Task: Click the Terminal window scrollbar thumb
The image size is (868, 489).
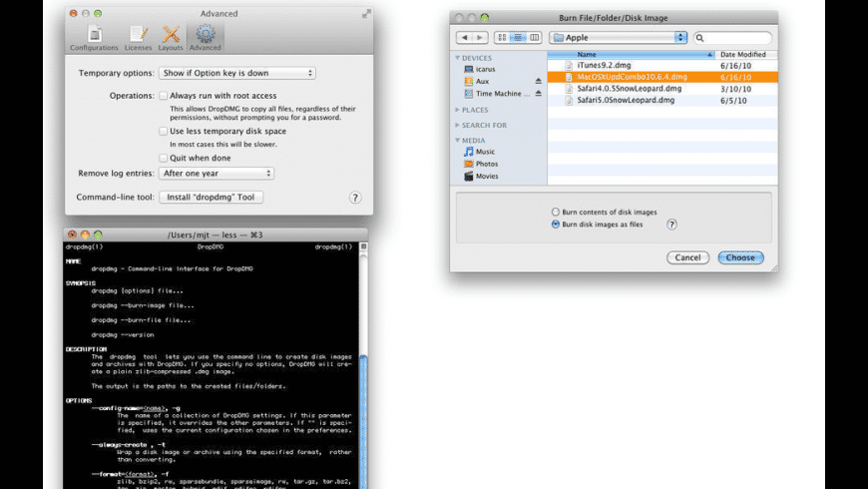Action: pos(364,422)
